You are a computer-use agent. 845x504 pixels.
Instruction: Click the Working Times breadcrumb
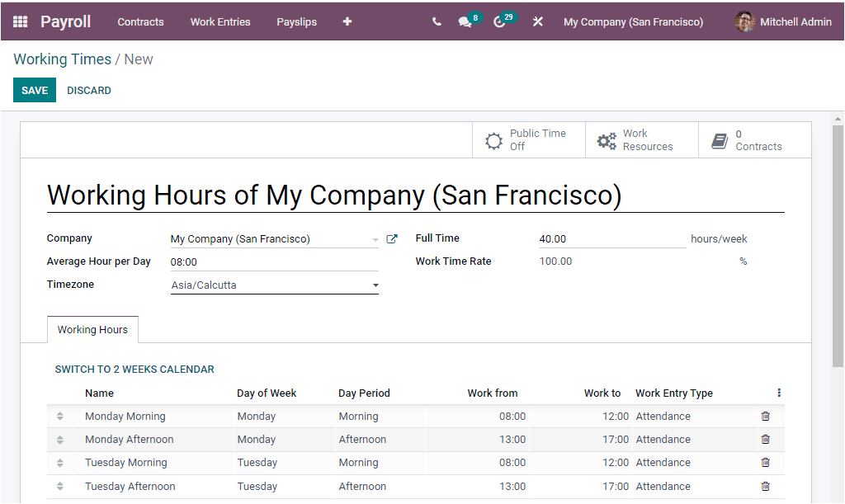(x=62, y=59)
